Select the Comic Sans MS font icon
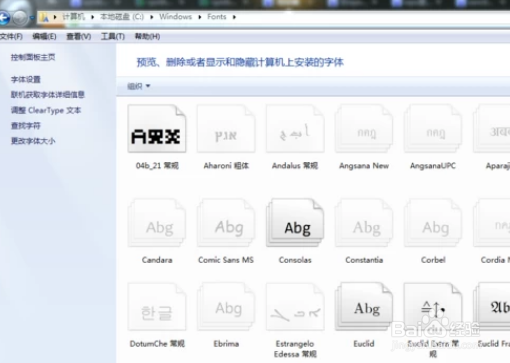 point(226,223)
